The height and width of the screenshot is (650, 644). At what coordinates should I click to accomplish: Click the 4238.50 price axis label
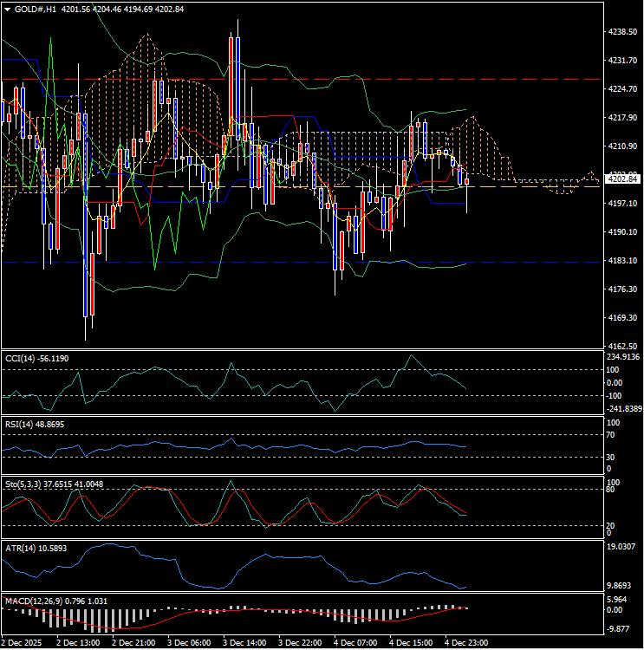click(x=622, y=32)
